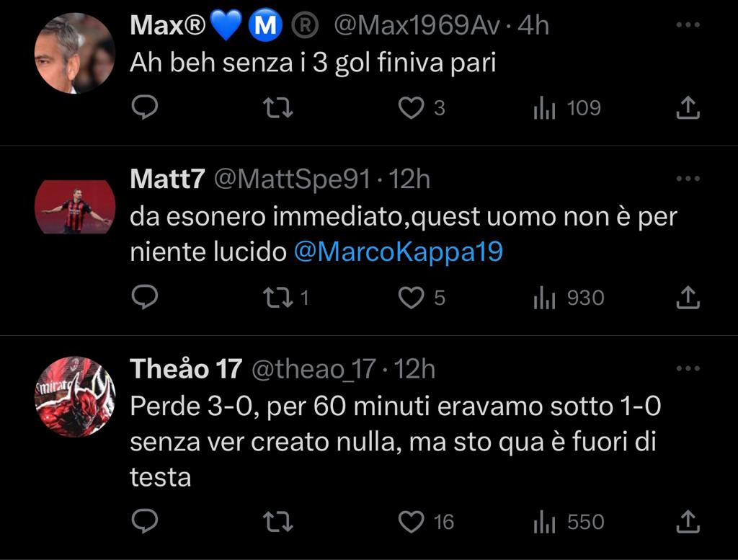Image resolution: width=738 pixels, height=560 pixels.
Task: Open Theåo 17's red devil avatar
Action: click(75, 396)
